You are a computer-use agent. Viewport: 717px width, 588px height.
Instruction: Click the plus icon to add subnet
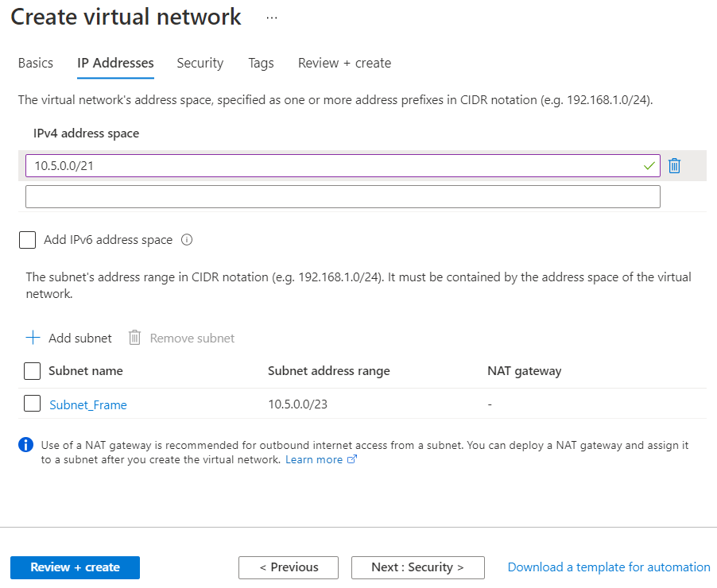(33, 338)
